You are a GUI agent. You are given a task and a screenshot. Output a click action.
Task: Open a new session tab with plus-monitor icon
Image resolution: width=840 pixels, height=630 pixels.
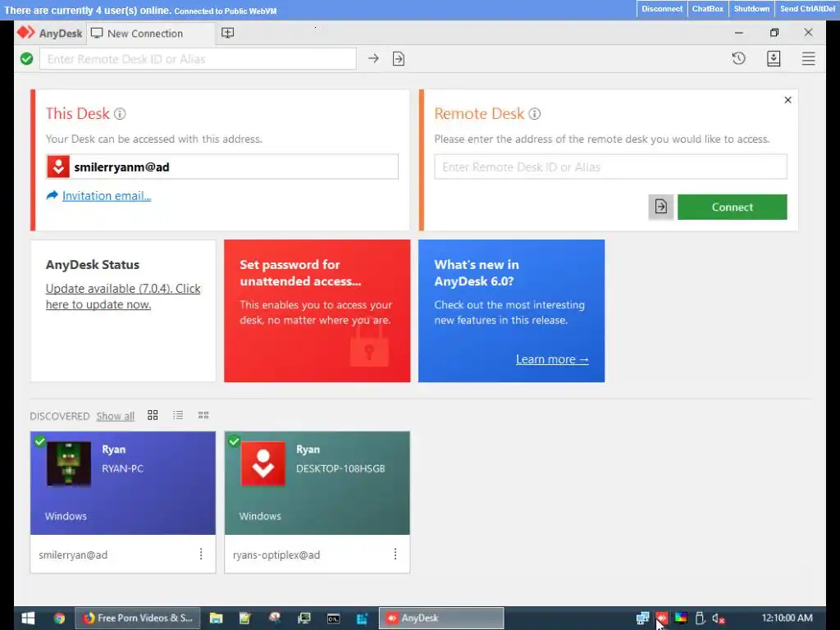228,33
